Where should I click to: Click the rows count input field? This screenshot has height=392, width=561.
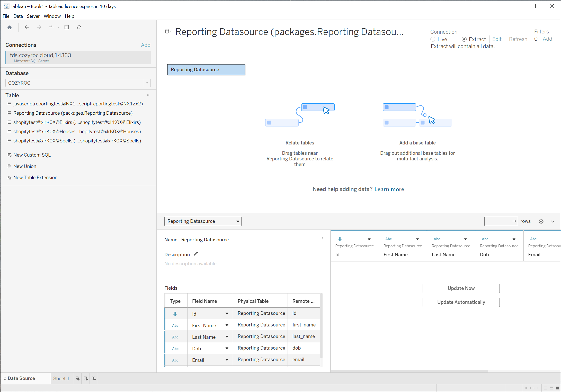tap(498, 221)
